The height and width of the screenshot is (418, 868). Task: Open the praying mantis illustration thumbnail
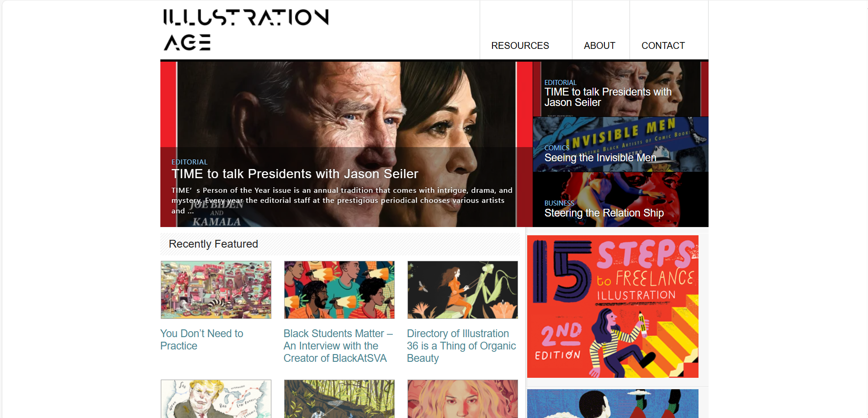tap(462, 290)
